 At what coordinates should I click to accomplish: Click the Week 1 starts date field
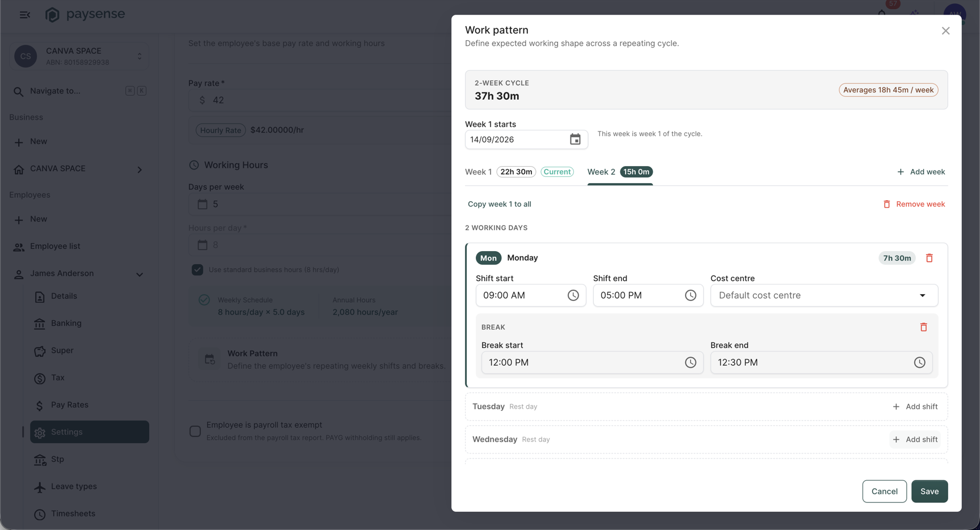526,139
